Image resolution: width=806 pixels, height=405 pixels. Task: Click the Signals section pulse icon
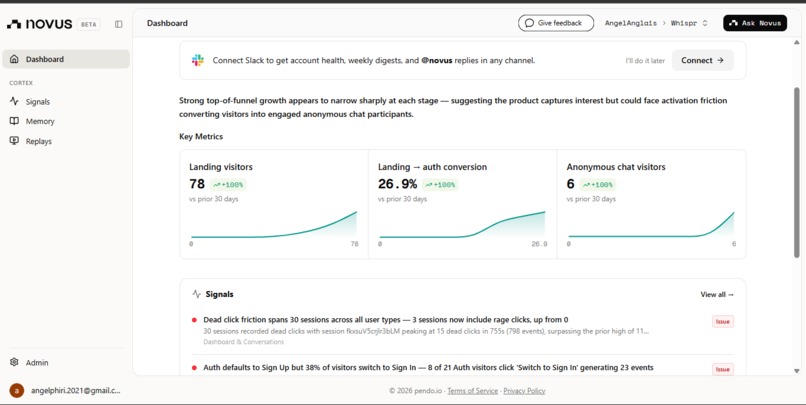pyautogui.click(x=196, y=294)
